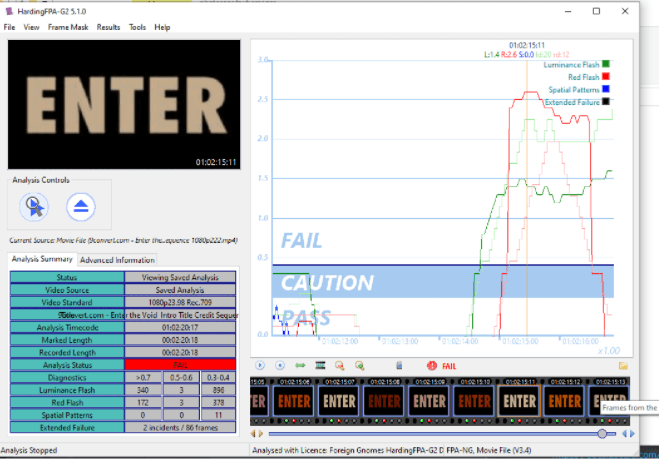Click the Analysis Timecode value 01:02:20:17

tap(180, 328)
